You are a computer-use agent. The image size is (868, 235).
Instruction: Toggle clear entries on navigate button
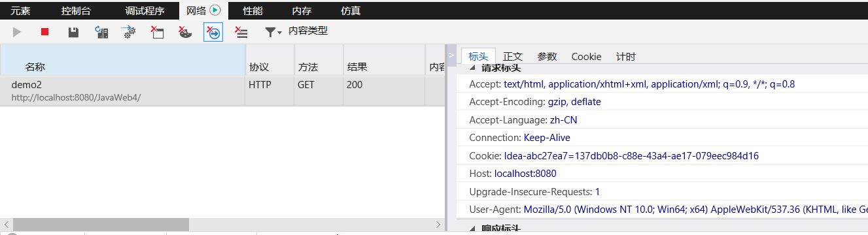pos(213,31)
